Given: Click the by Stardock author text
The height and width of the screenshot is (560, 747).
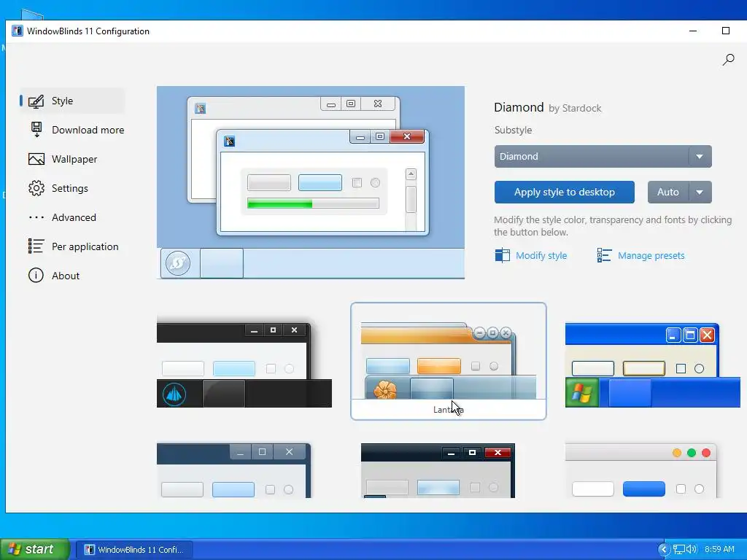Looking at the screenshot, I should click(575, 108).
